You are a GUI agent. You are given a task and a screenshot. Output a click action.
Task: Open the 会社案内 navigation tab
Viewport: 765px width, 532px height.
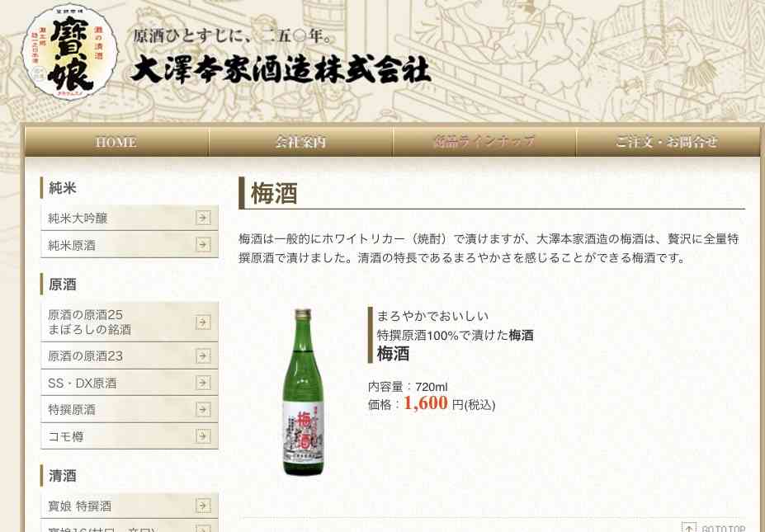click(300, 142)
